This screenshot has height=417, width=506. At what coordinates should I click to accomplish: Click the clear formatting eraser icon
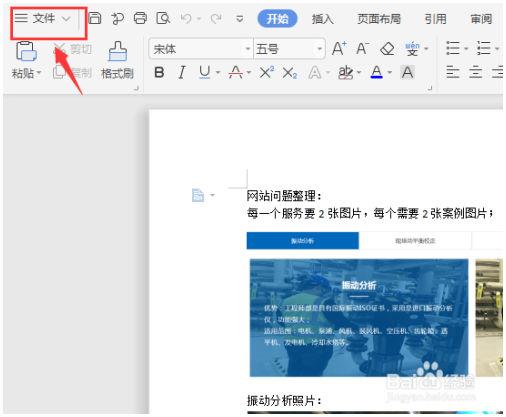387,49
